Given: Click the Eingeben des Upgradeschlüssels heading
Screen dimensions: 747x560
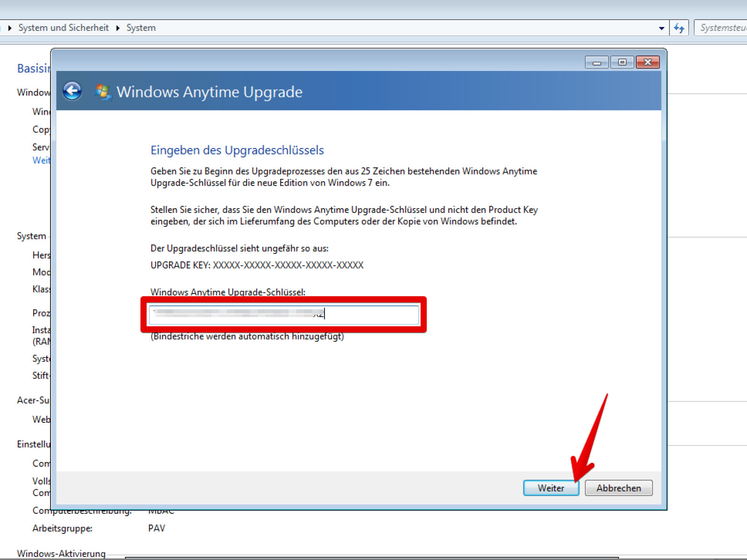Looking at the screenshot, I should pyautogui.click(x=237, y=150).
